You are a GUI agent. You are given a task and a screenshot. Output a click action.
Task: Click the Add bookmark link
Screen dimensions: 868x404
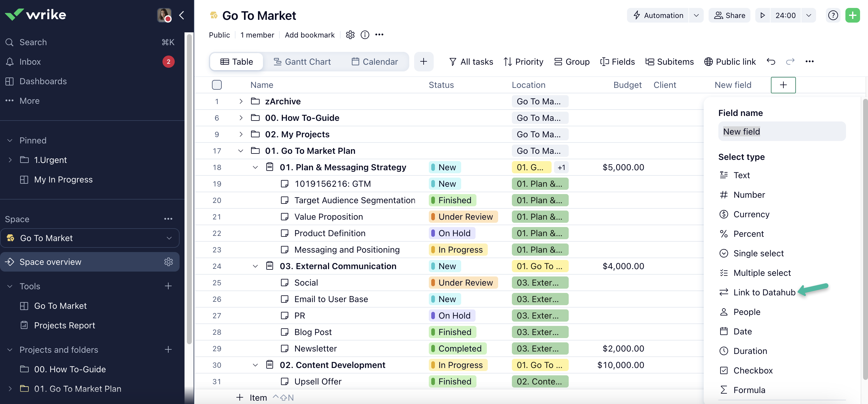310,35
